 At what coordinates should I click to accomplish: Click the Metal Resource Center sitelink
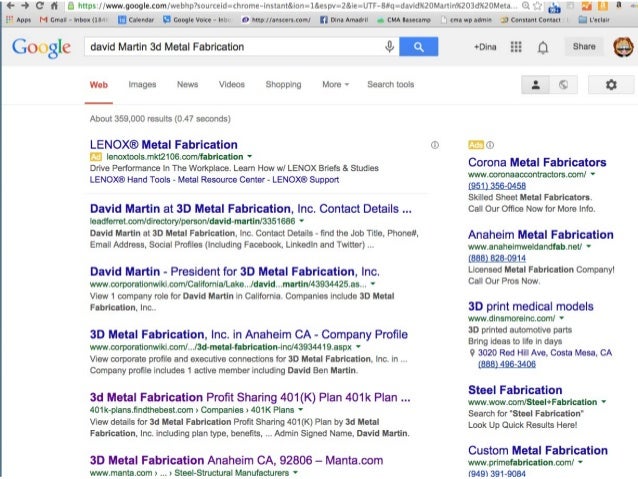tap(221, 180)
